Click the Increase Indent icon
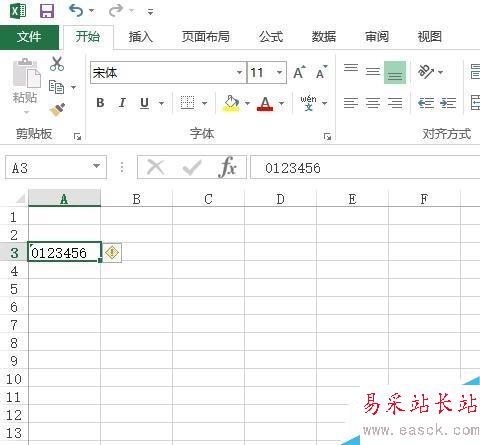The height and width of the screenshot is (445, 480). point(448,103)
